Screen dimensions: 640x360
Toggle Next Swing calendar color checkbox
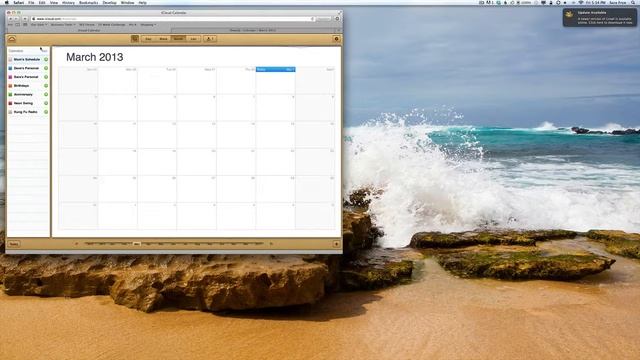(x=11, y=103)
